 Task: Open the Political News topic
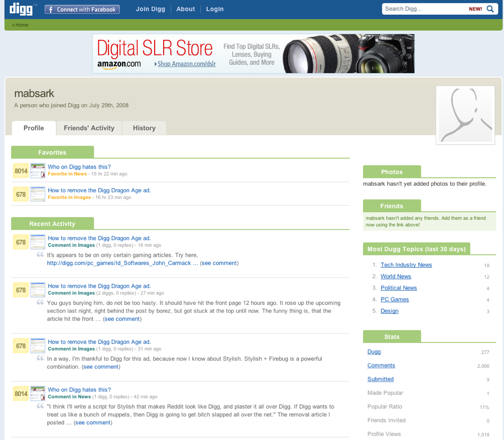(x=399, y=288)
